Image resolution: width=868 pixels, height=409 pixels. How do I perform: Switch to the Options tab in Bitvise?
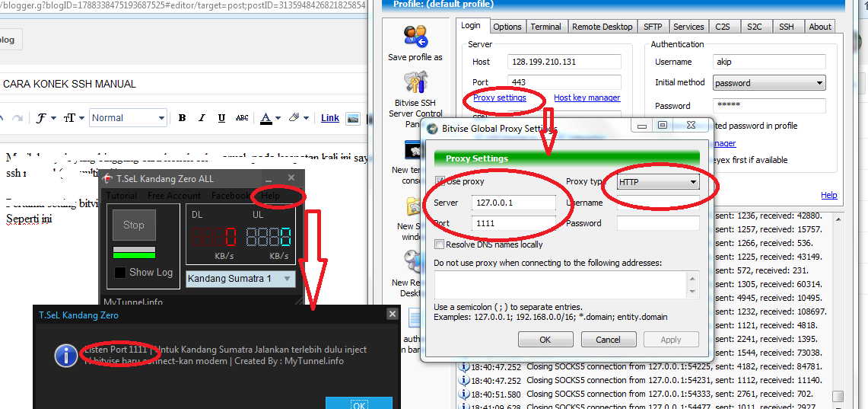[507, 27]
